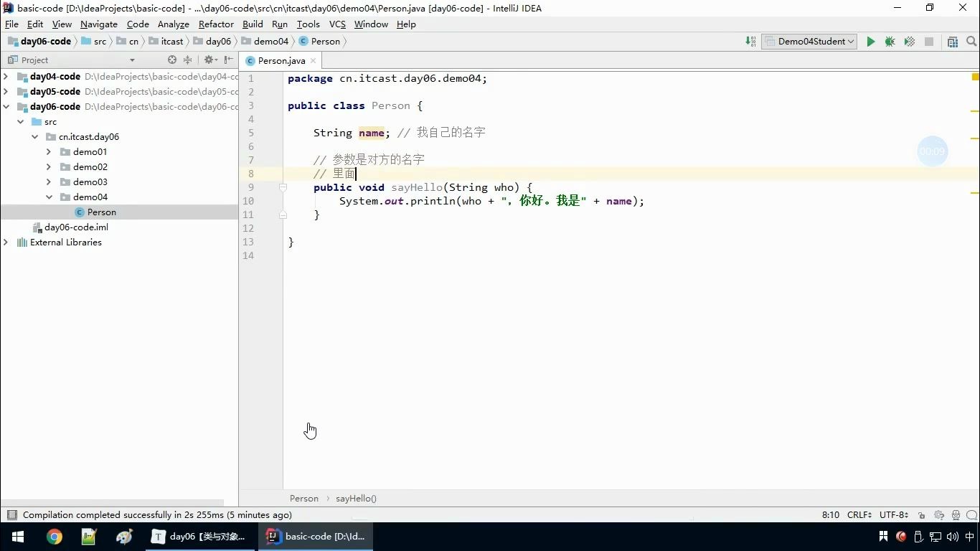Screen dimensions: 980x551
Task: Collapse the src folder node
Action: (20, 122)
